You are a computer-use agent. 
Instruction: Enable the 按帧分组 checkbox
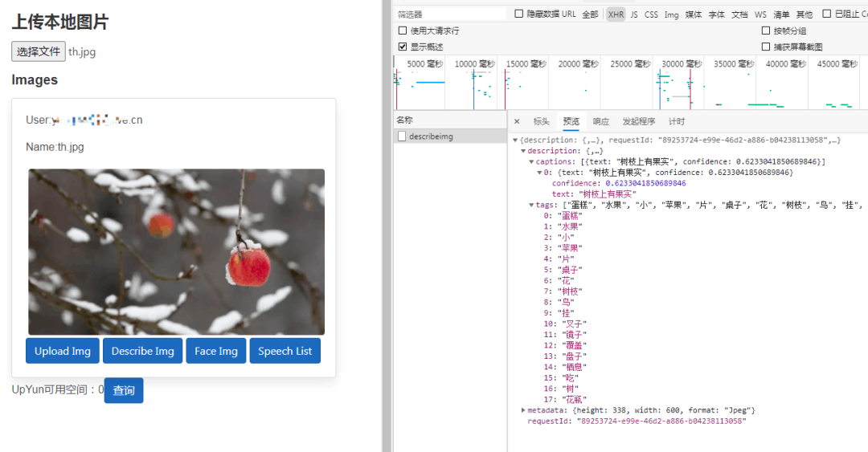point(766,31)
